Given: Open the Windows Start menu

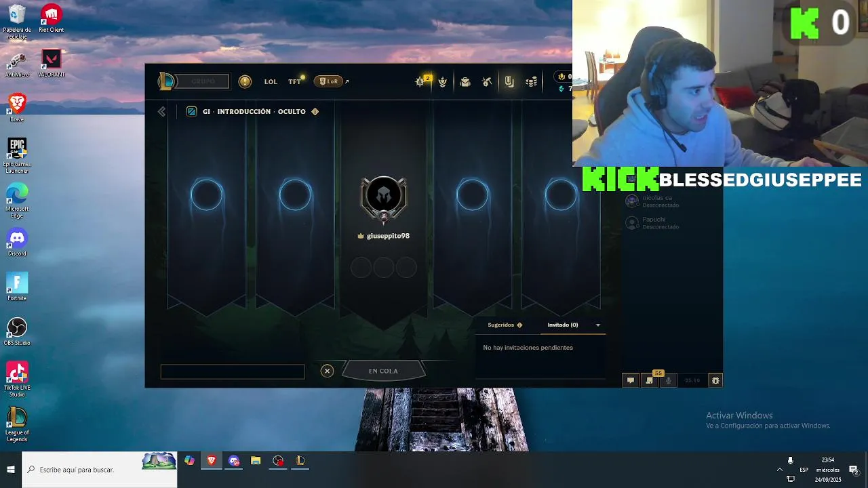Looking at the screenshot, I should [x=11, y=469].
